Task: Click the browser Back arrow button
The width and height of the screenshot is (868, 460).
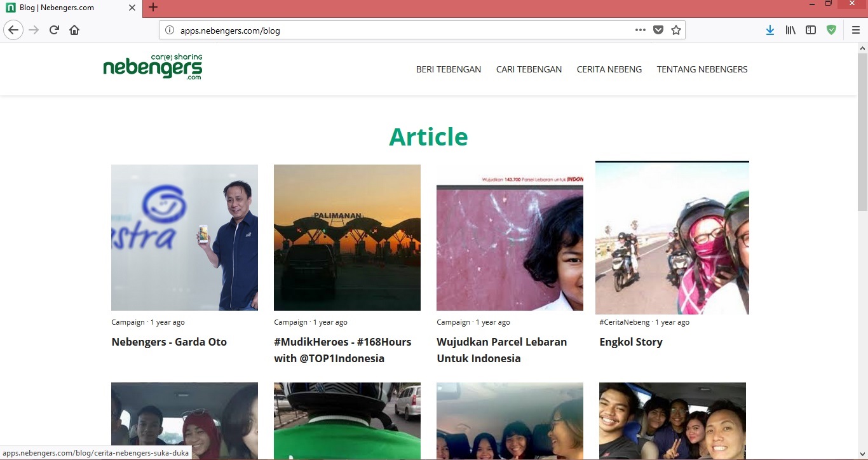Action: click(13, 30)
